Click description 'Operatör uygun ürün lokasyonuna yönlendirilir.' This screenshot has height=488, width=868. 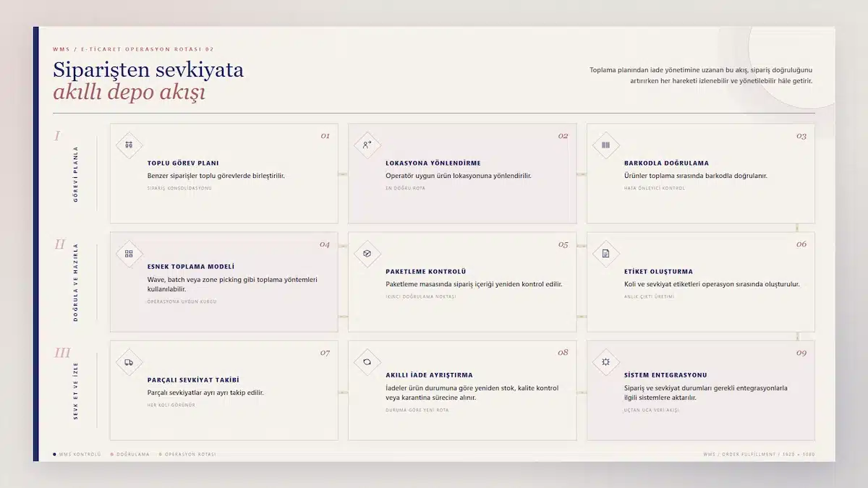[459, 176]
